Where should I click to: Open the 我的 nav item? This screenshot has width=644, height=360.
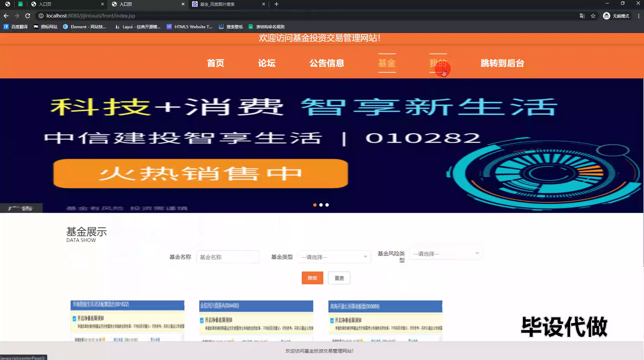tap(438, 63)
